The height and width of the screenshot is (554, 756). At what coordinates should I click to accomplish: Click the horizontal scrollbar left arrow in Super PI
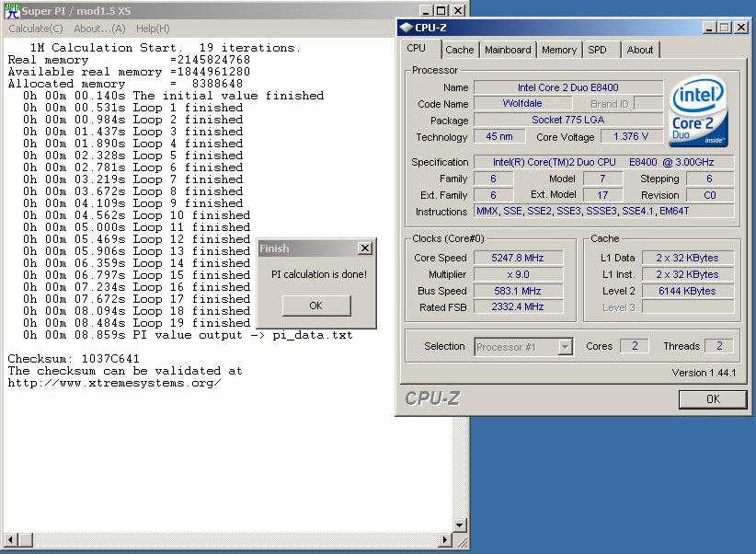click(x=11, y=540)
